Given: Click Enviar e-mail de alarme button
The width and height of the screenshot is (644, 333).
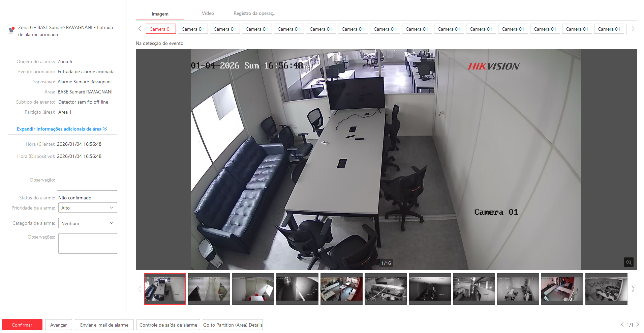Looking at the screenshot, I should pyautogui.click(x=104, y=325).
